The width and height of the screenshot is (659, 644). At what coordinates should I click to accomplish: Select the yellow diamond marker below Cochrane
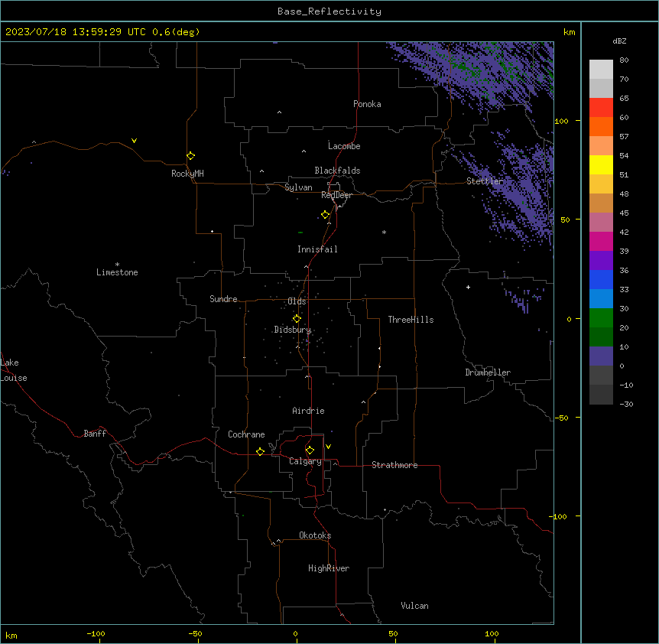point(260,451)
